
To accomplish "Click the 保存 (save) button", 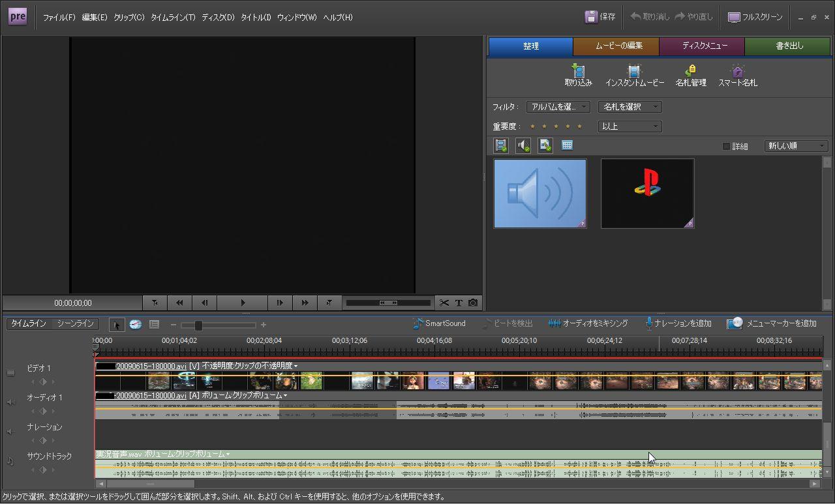I will (x=600, y=17).
